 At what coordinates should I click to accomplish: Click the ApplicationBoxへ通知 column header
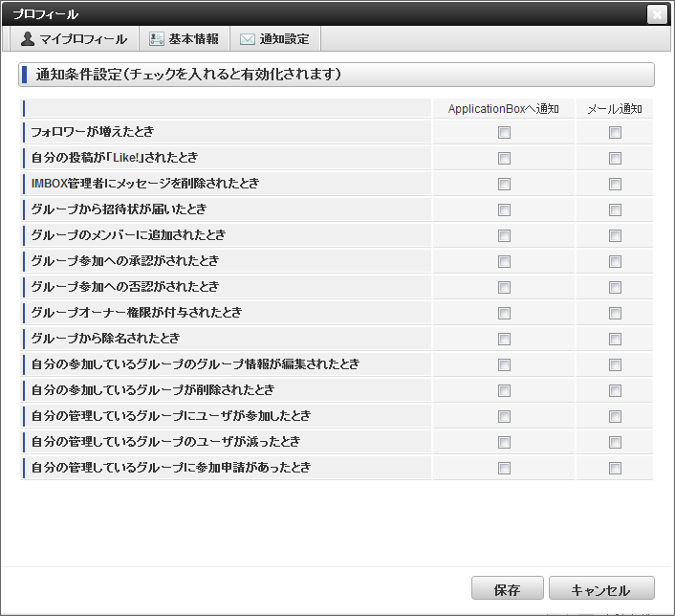(504, 108)
